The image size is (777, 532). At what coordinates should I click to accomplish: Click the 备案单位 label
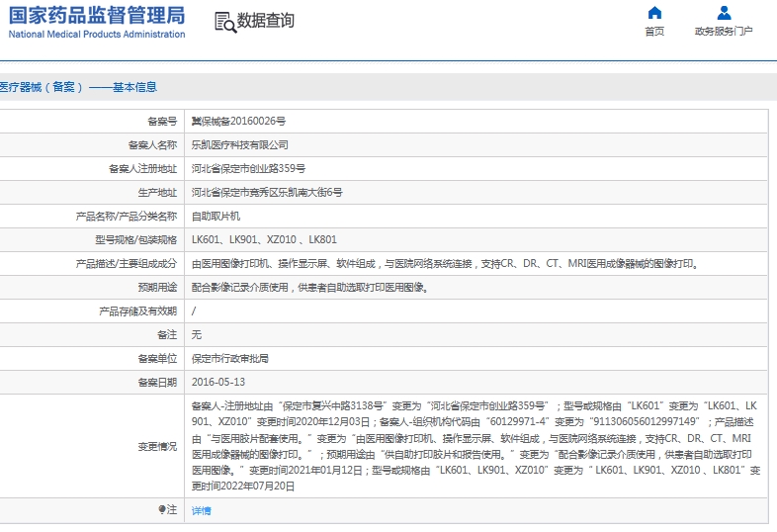[157, 359]
